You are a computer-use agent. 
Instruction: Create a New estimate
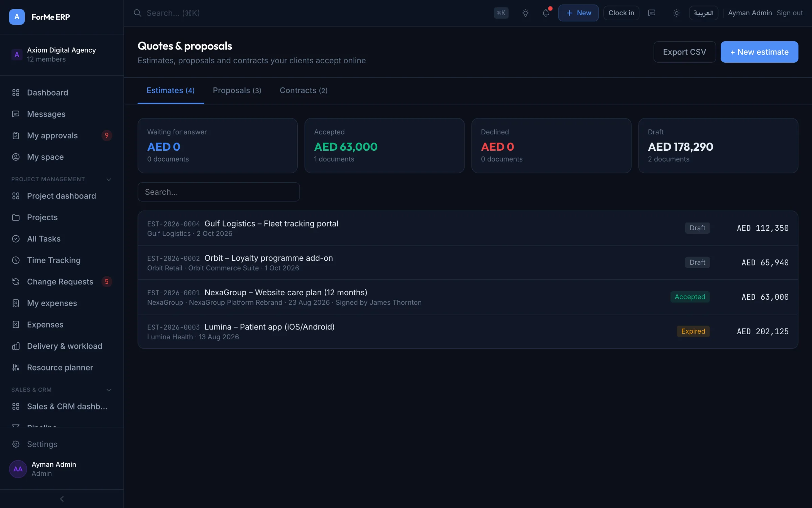coord(759,52)
